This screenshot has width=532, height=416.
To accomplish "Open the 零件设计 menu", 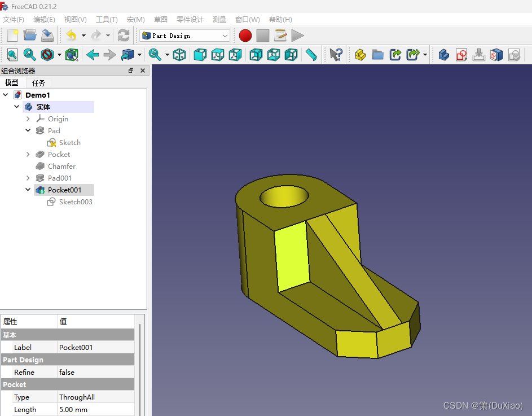I will click(x=190, y=19).
